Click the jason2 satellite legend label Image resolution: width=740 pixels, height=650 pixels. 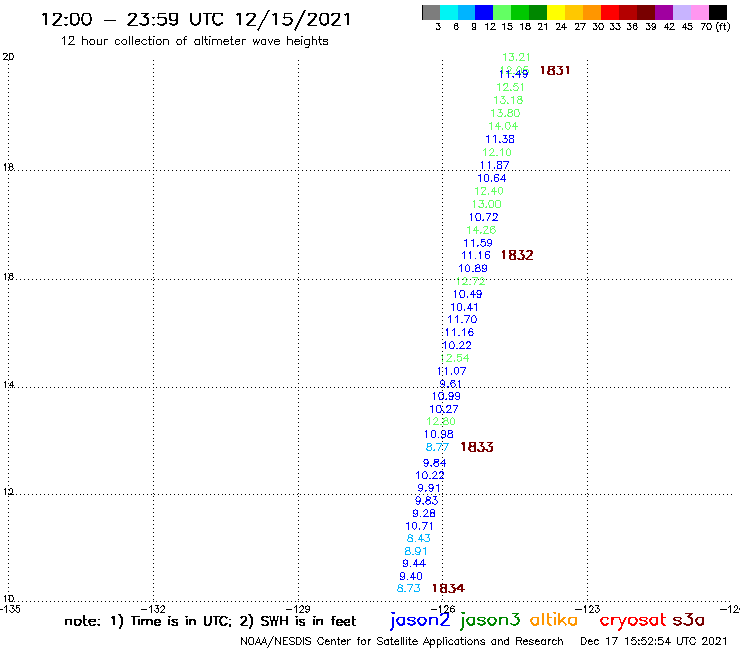point(420,620)
